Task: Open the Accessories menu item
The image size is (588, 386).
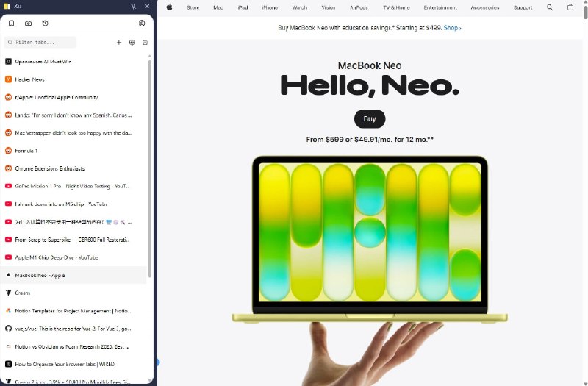Action: coord(485,7)
